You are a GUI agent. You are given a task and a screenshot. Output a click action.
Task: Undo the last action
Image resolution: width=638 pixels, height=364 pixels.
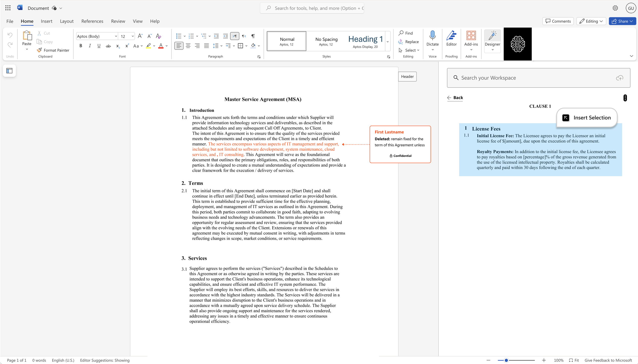click(10, 35)
